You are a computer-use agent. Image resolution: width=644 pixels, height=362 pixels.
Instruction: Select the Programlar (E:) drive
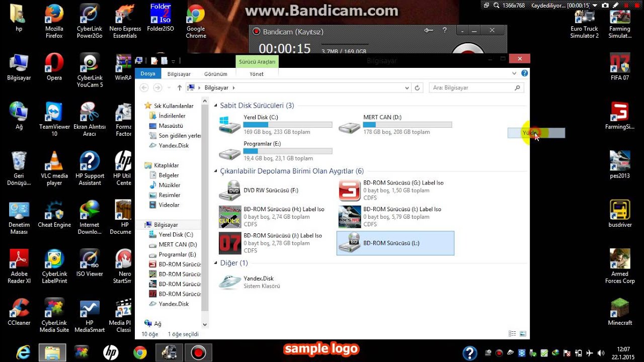(x=275, y=151)
